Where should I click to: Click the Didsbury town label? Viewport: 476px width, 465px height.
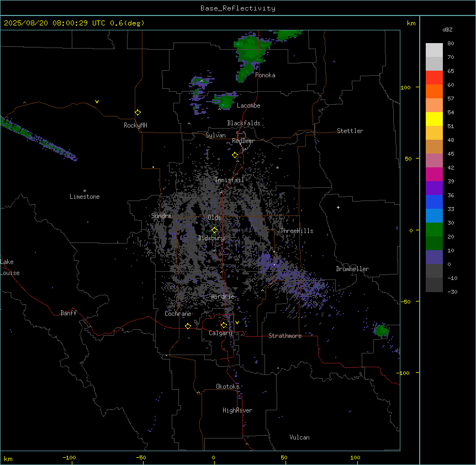click(x=211, y=238)
